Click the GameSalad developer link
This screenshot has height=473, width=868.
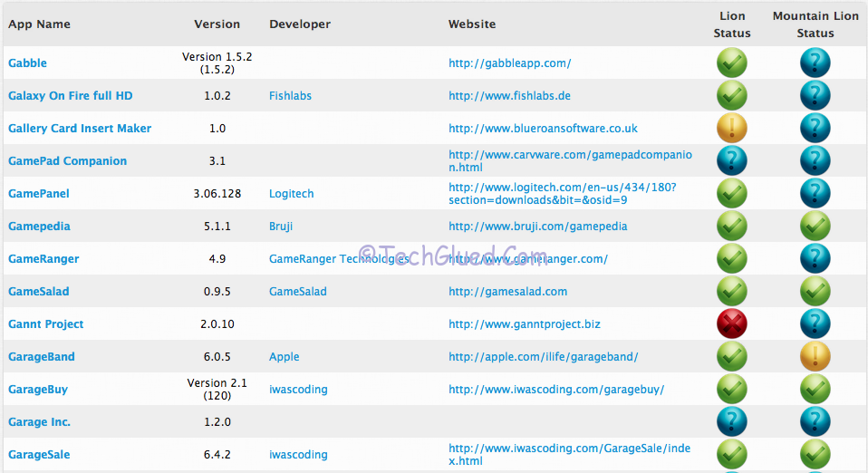(x=298, y=292)
